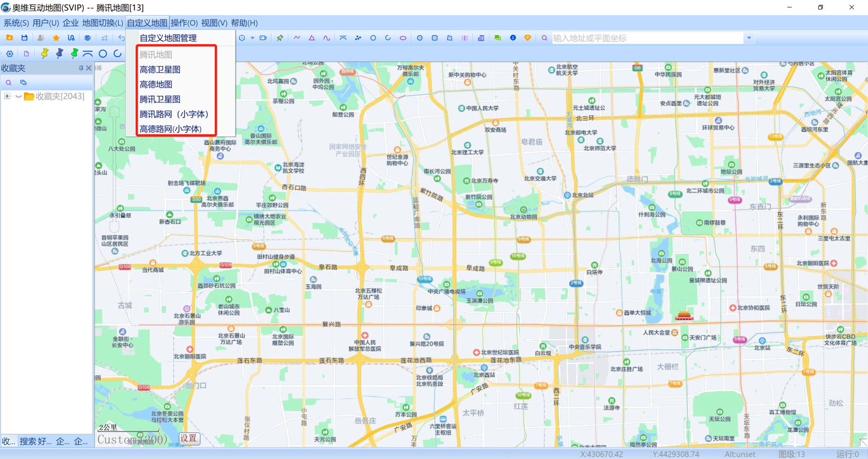
Task: Open the address search box dropdown arrow
Action: (749, 38)
